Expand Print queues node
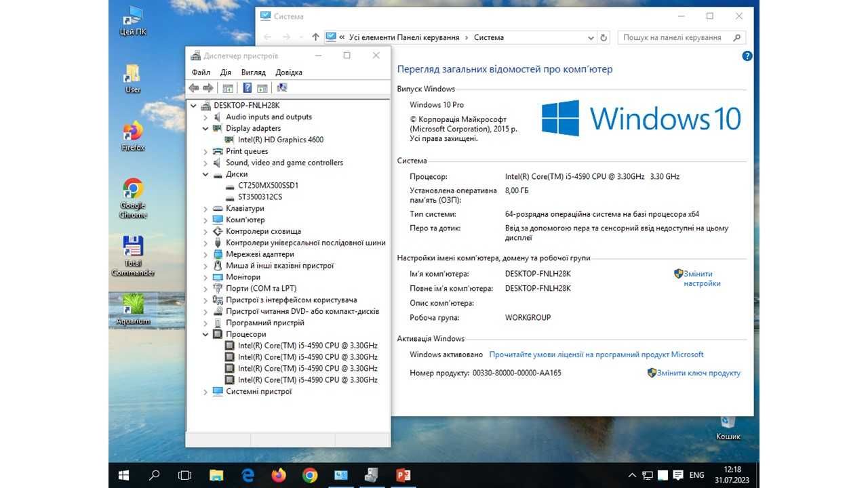 pyautogui.click(x=205, y=151)
